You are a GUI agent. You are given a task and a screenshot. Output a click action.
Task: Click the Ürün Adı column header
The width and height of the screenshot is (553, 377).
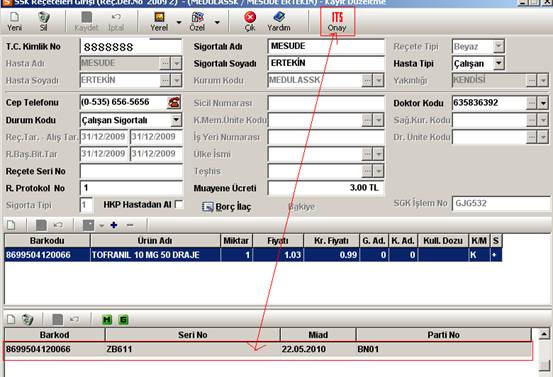coord(155,241)
